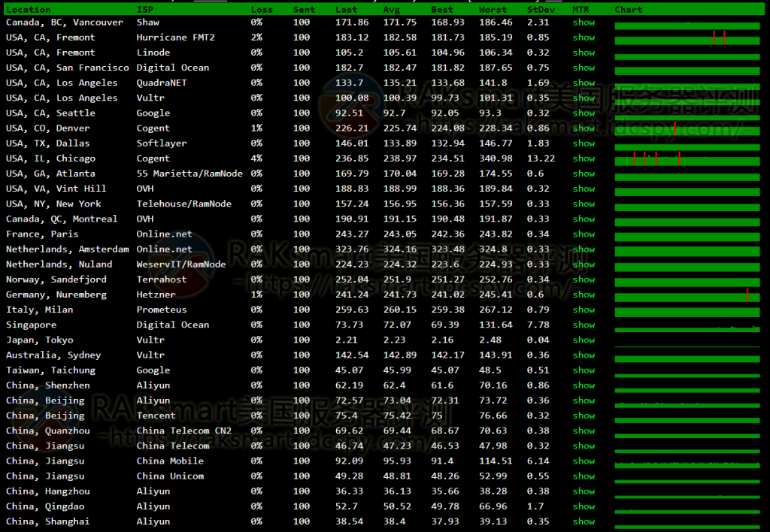Select Amsterdam avg value '324.16'
Image resolution: width=770 pixels, height=532 pixels.
[x=400, y=249]
